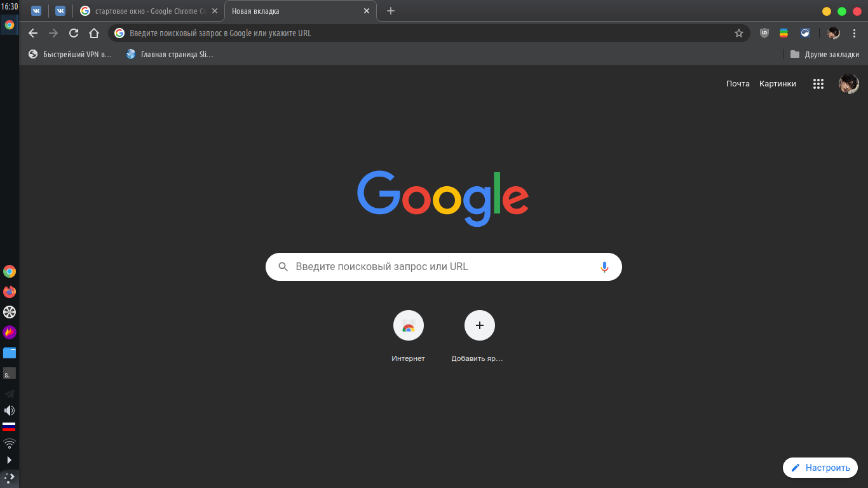Click the Google icon in address bar
The height and width of the screenshot is (488, 868).
(119, 33)
